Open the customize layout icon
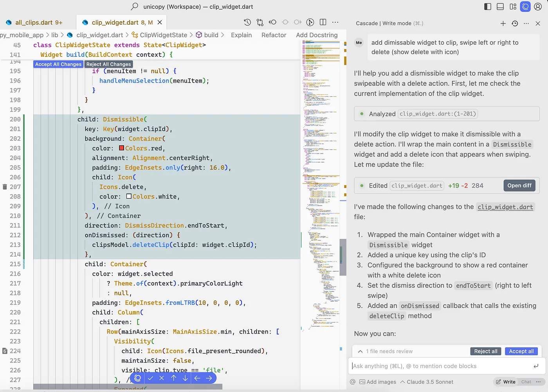The height and width of the screenshot is (392, 548). [513, 6]
